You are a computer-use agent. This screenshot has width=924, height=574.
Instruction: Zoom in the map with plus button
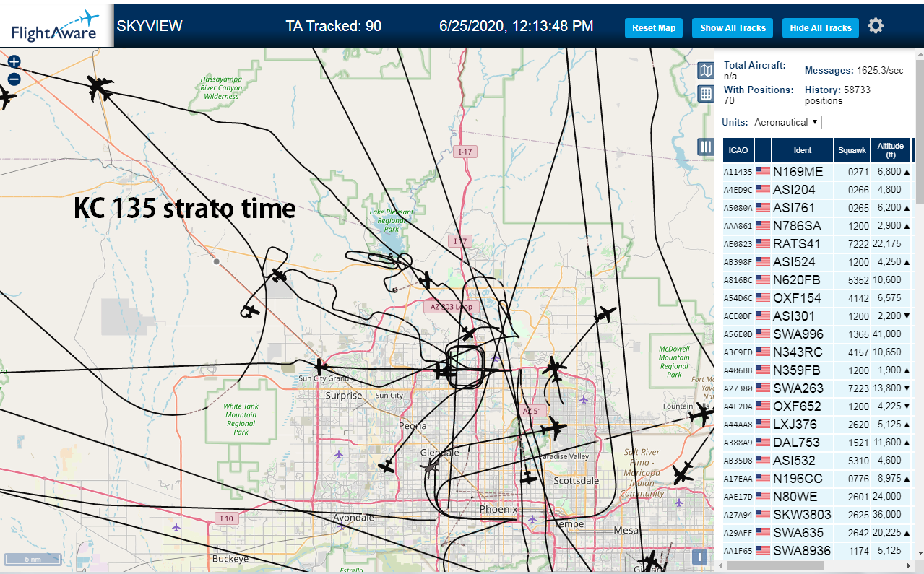click(14, 62)
